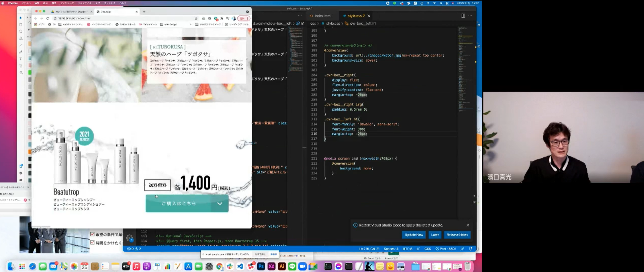Open the Chrome extensions puzzle icon
This screenshot has height=272, width=644.
click(x=222, y=18)
